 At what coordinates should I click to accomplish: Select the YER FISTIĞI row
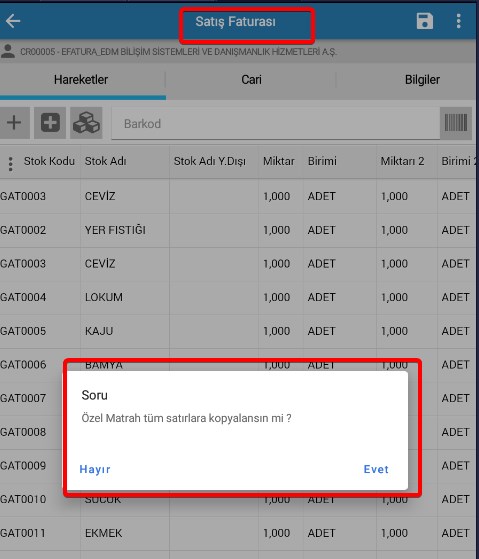240,230
